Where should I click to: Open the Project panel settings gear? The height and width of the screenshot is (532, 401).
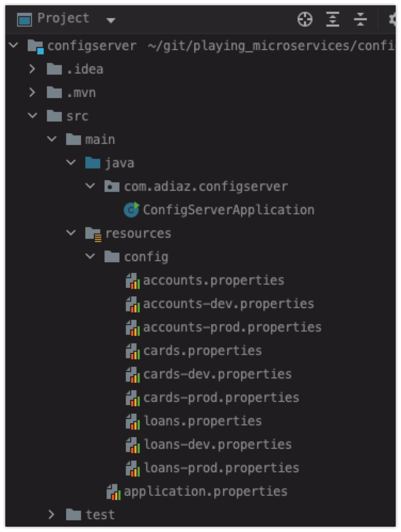(x=392, y=19)
